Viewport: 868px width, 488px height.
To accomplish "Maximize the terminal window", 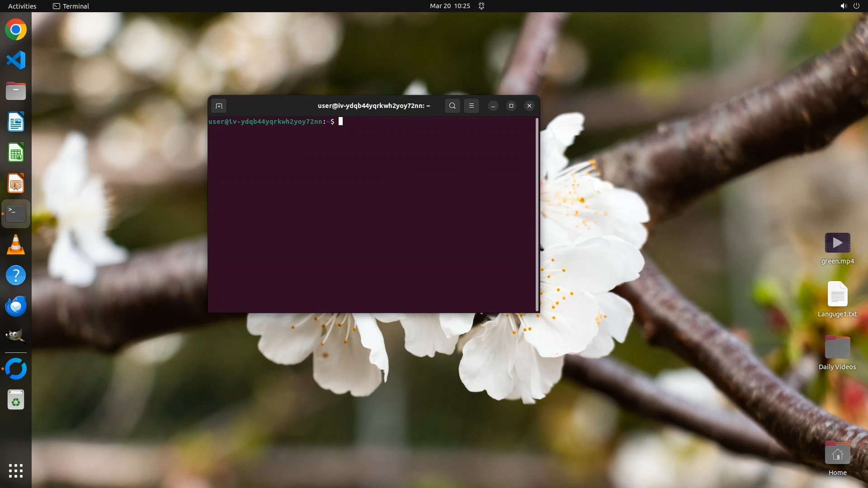I will tap(511, 106).
